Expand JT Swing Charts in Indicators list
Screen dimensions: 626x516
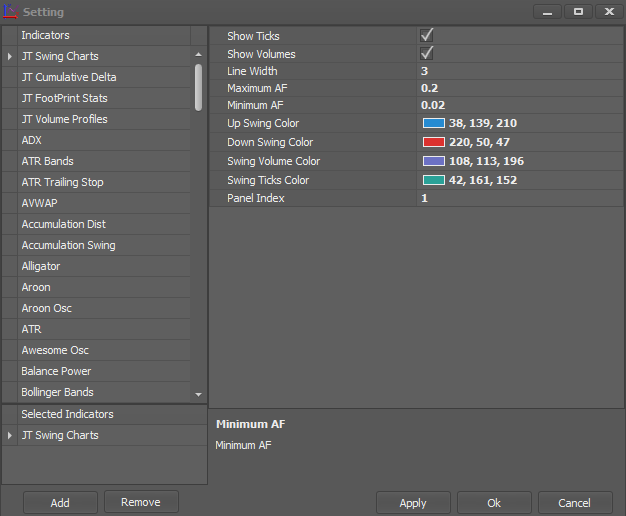(10, 56)
